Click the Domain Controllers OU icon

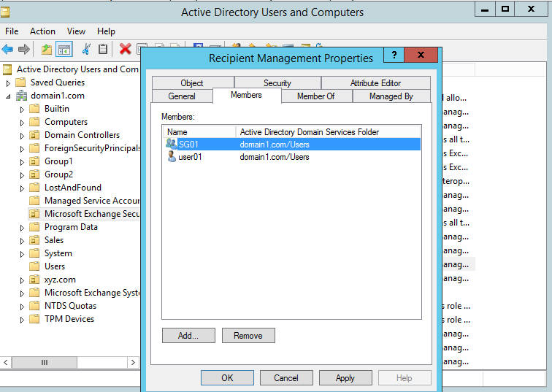click(34, 135)
